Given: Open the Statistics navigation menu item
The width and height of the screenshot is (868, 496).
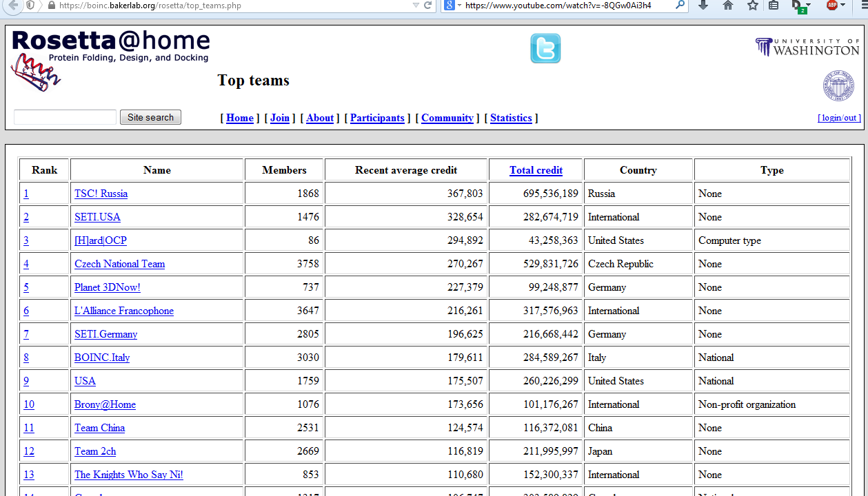Looking at the screenshot, I should [511, 118].
